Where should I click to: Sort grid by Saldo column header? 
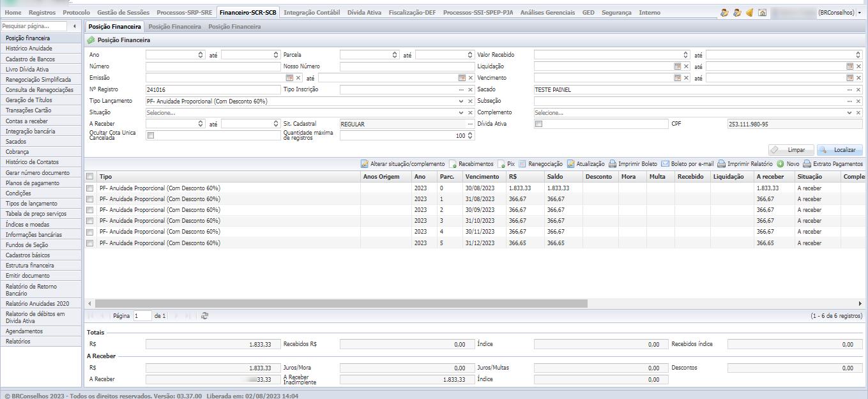pos(563,177)
